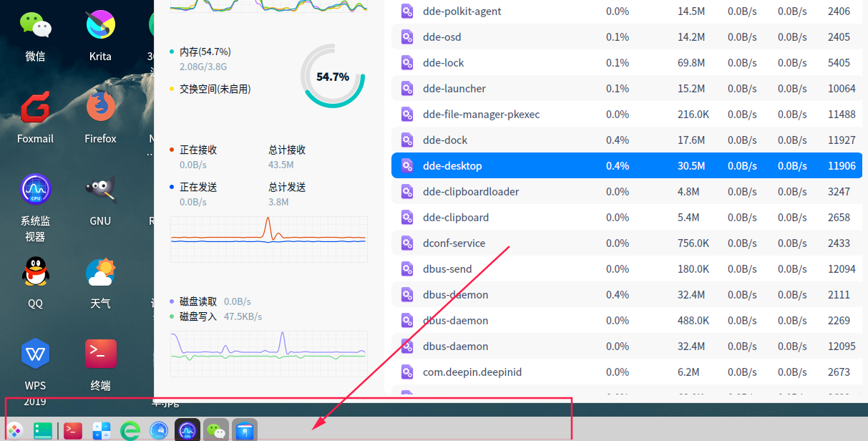Select dbus-daemon row with PID 2269
Image resolution: width=868 pixels, height=441 pixels.
point(627,320)
